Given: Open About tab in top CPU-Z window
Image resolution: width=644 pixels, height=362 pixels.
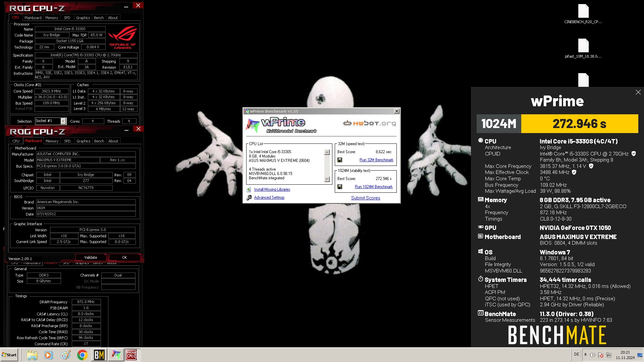Looking at the screenshot, I should pyautogui.click(x=113, y=18).
